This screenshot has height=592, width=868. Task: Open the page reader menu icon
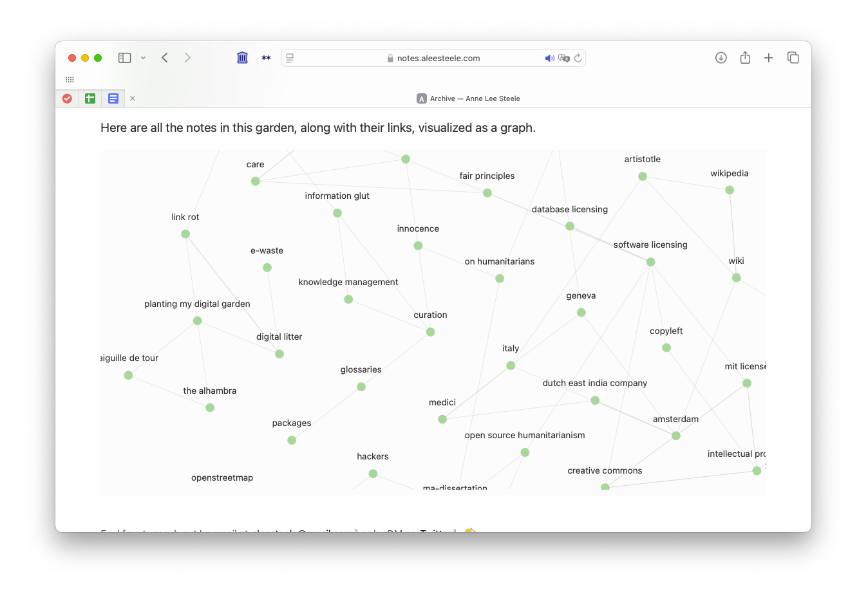tap(290, 58)
